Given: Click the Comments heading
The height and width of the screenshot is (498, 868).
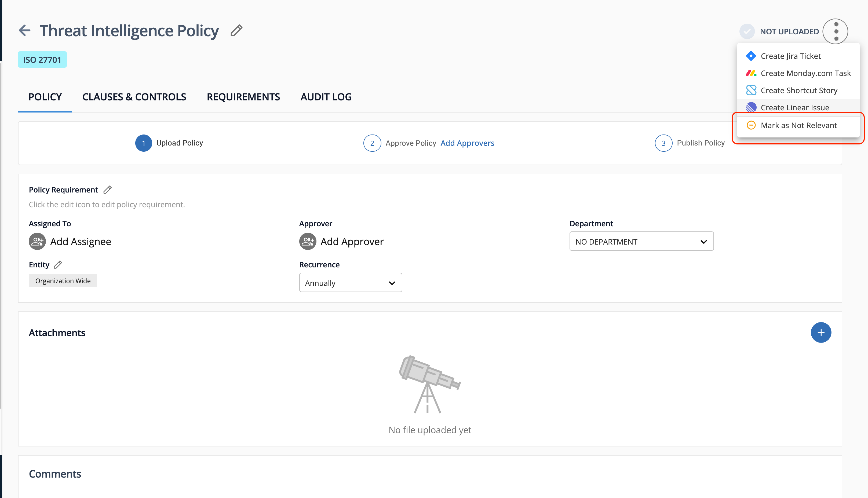Looking at the screenshot, I should (x=55, y=474).
